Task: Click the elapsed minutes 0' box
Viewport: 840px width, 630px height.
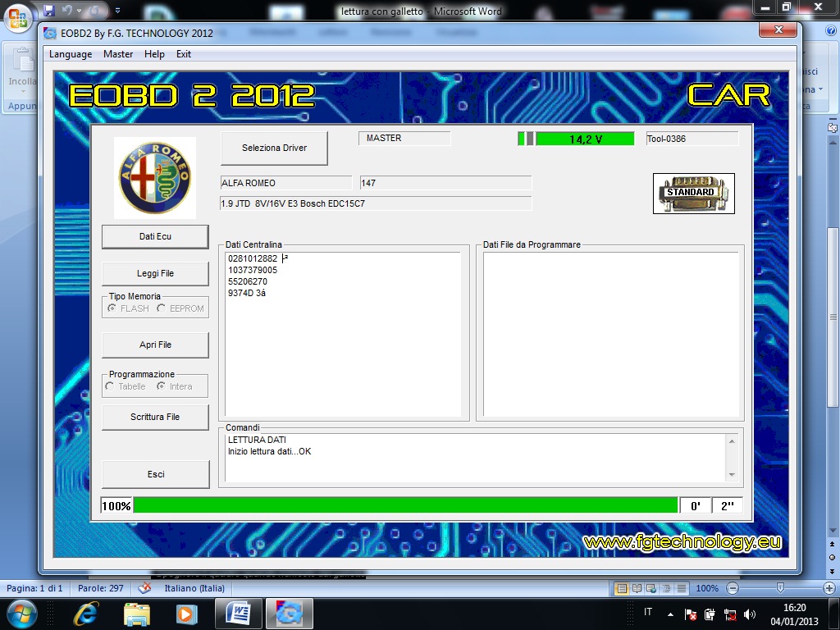Action: click(x=696, y=505)
